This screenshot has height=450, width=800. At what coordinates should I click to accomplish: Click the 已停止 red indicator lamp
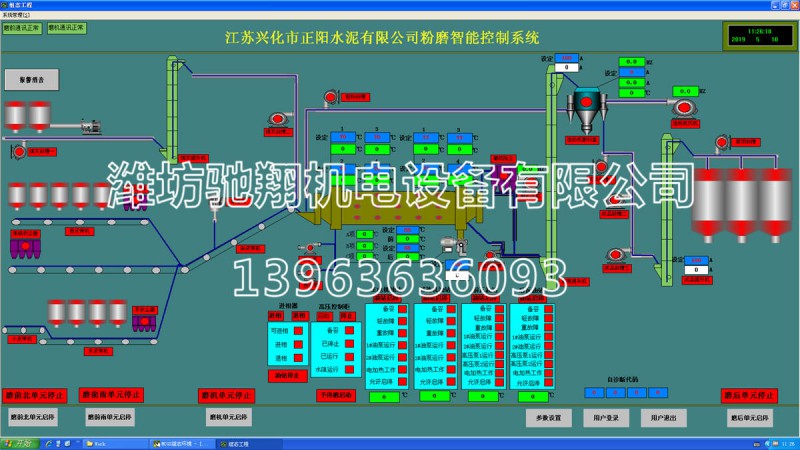pyautogui.click(x=349, y=343)
